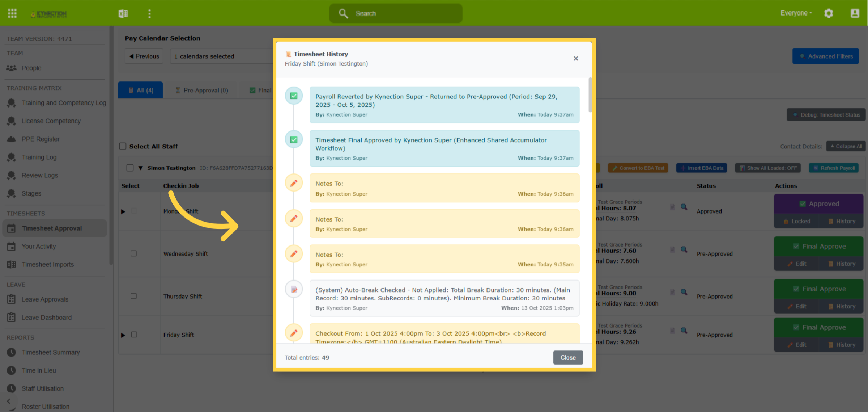868x412 pixels.
Task: Collapse the Simon Testington staff section
Action: (x=140, y=168)
